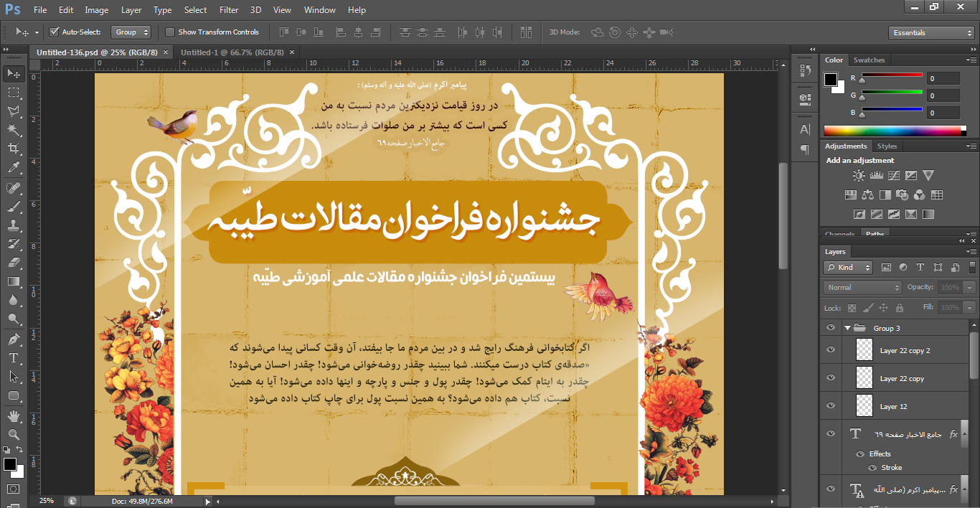Select the Rectangular Marquee tool
980x508 pixels.
click(x=13, y=93)
